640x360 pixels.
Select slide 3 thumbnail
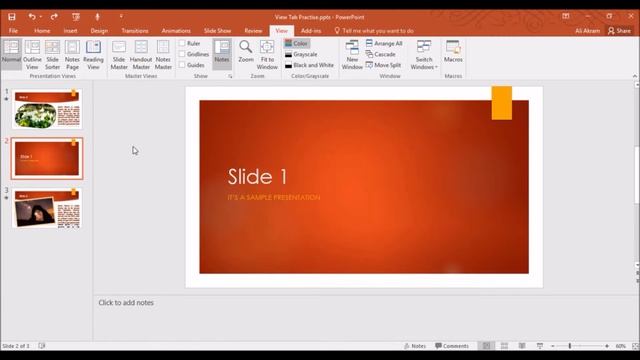47,208
